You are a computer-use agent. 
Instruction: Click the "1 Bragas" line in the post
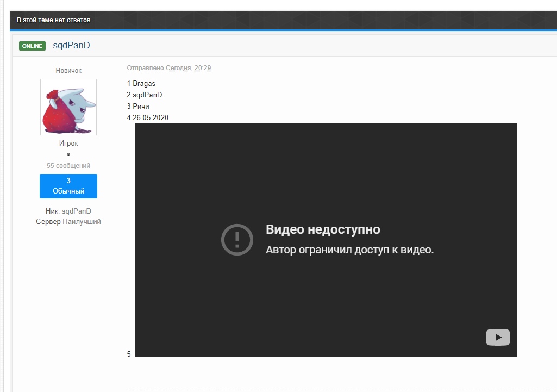pyautogui.click(x=141, y=84)
